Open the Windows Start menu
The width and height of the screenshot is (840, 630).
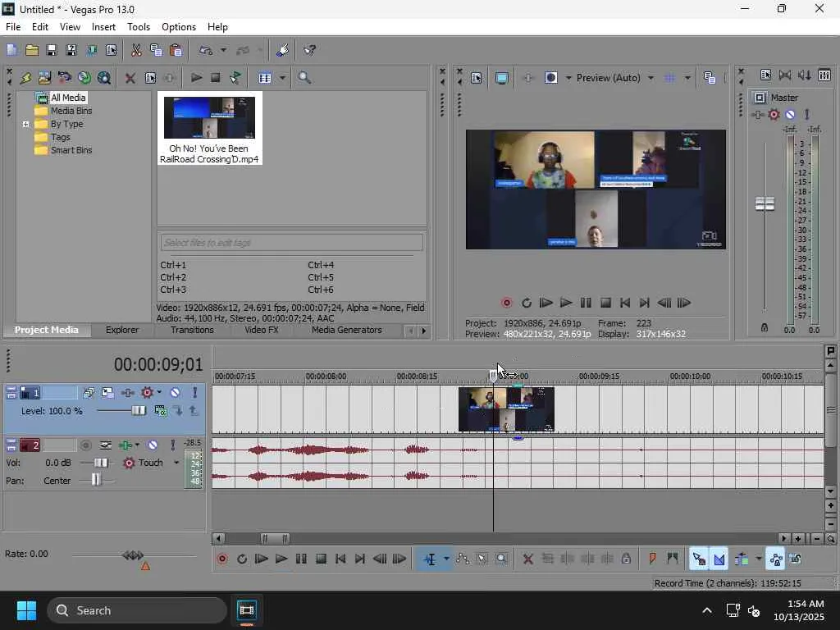26,610
